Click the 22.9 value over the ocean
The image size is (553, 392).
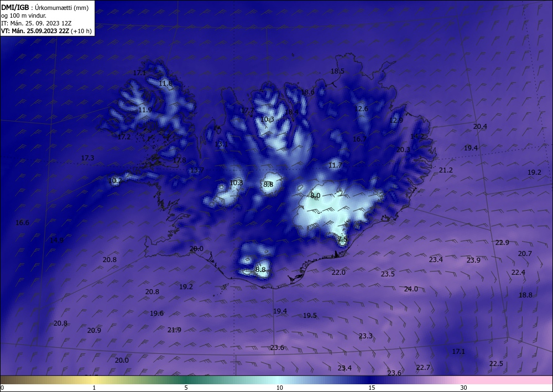pyautogui.click(x=502, y=243)
